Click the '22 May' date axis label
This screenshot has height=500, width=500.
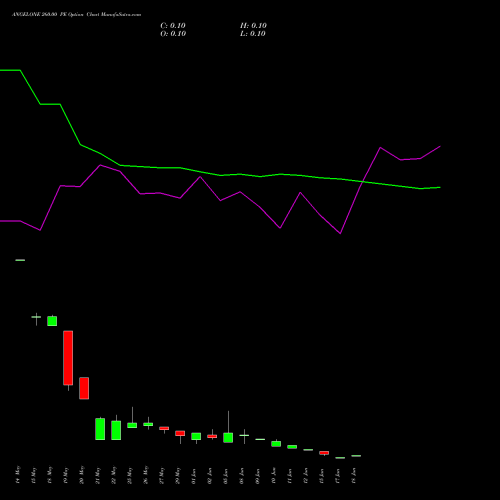coord(114,475)
